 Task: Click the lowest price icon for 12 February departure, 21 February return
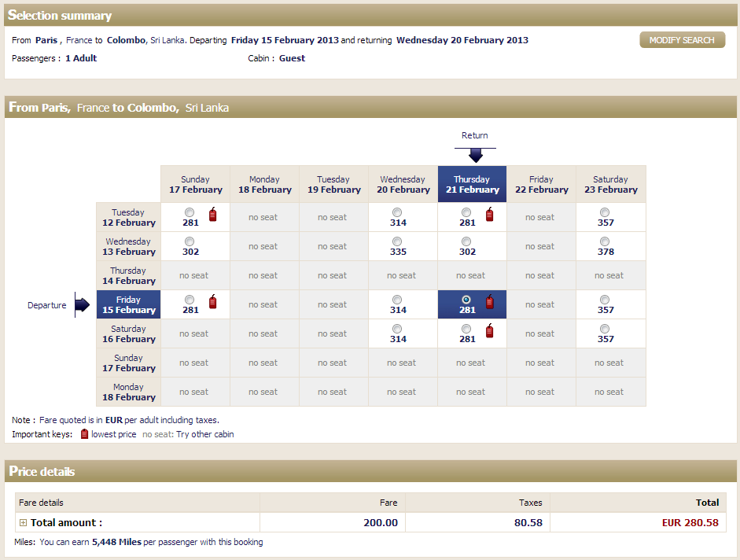(489, 214)
